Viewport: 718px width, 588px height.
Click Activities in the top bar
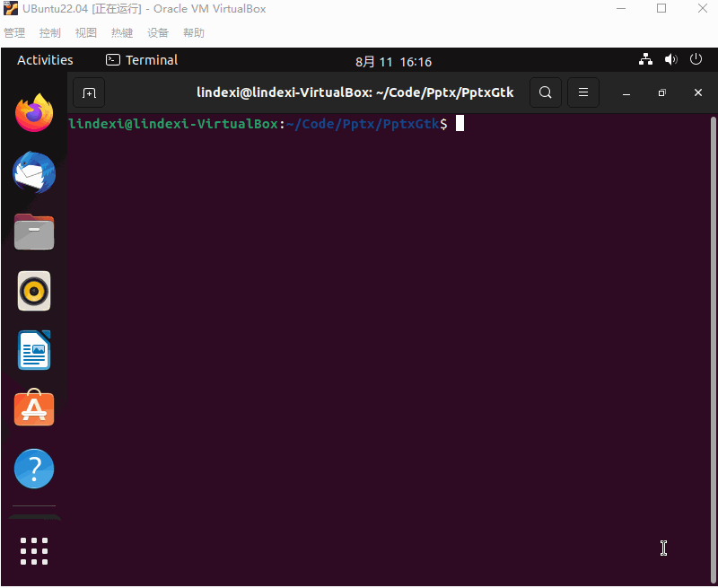(45, 60)
